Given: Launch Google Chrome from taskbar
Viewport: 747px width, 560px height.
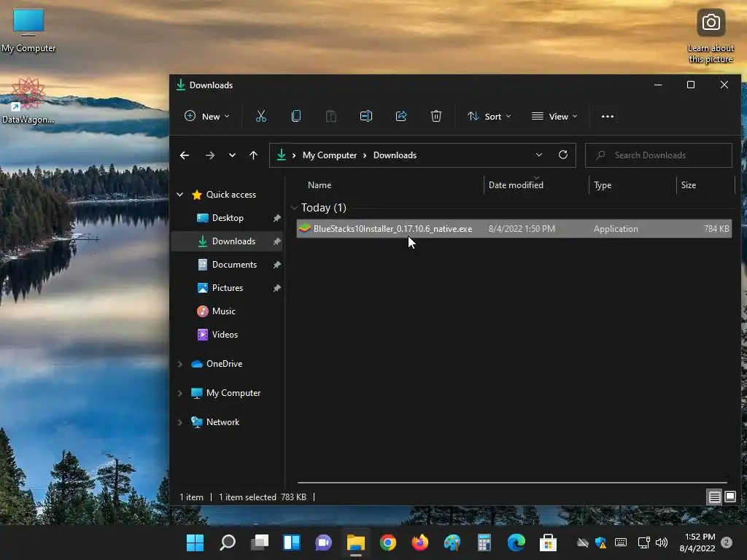Looking at the screenshot, I should pyautogui.click(x=388, y=542).
